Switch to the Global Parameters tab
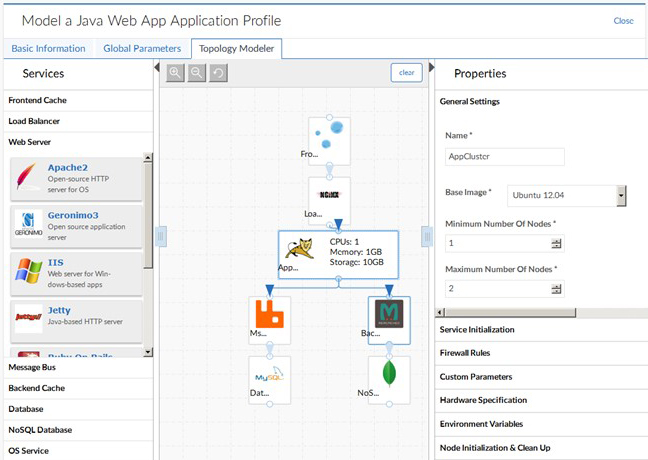The height and width of the screenshot is (460, 648). (142, 48)
